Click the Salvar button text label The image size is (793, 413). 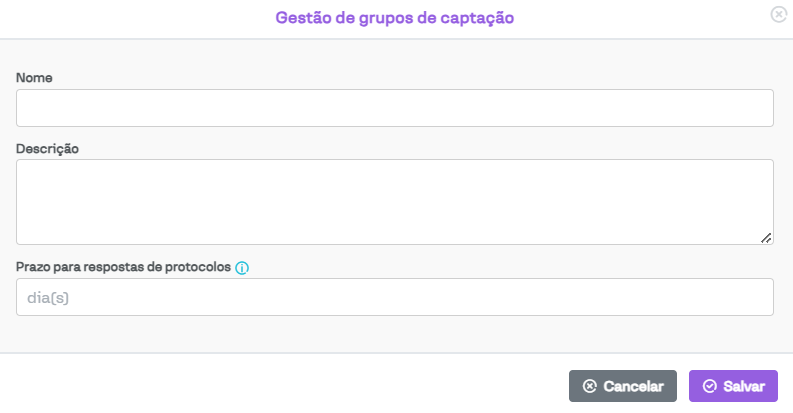744,386
